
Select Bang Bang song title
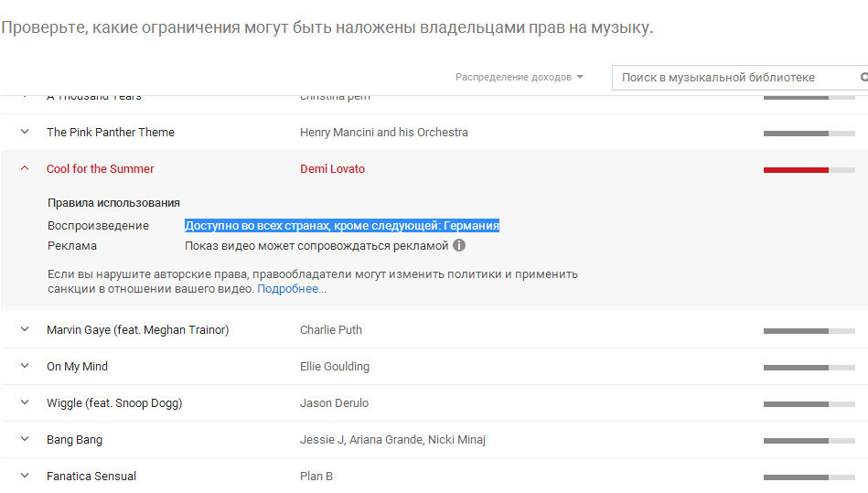(x=74, y=439)
